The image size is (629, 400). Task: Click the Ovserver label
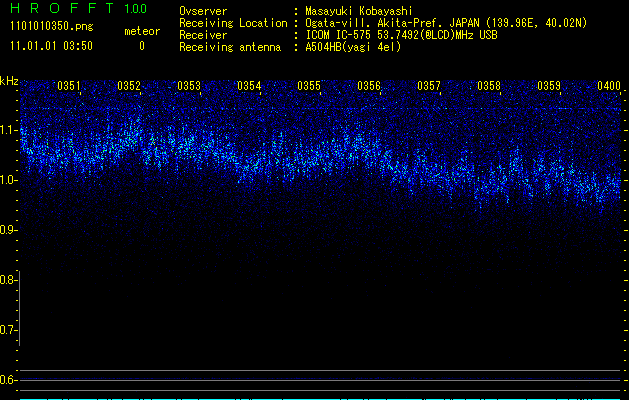tap(203, 11)
